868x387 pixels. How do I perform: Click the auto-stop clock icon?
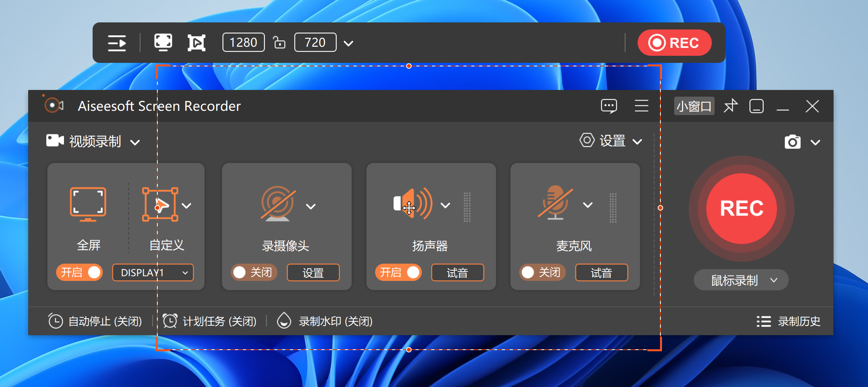point(55,321)
